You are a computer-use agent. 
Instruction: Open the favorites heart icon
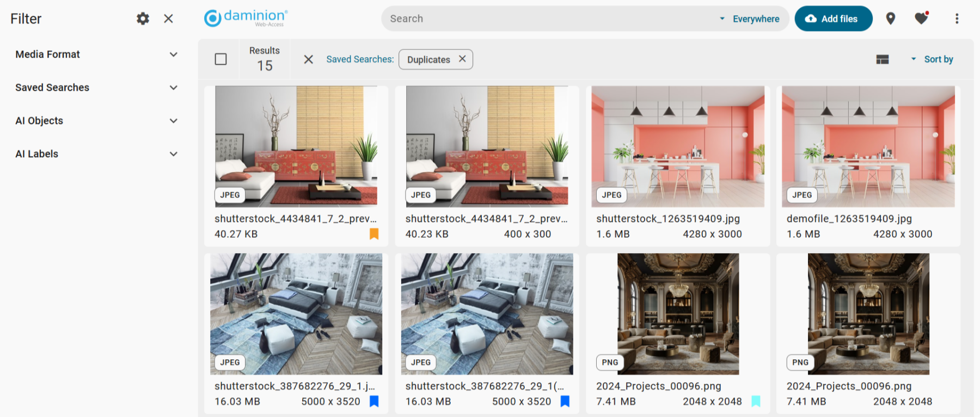click(x=921, y=19)
